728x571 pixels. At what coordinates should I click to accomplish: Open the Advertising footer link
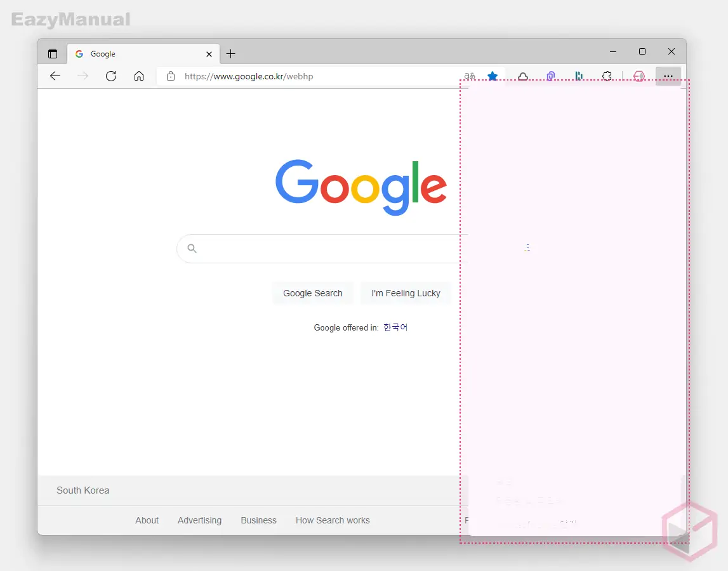click(200, 520)
